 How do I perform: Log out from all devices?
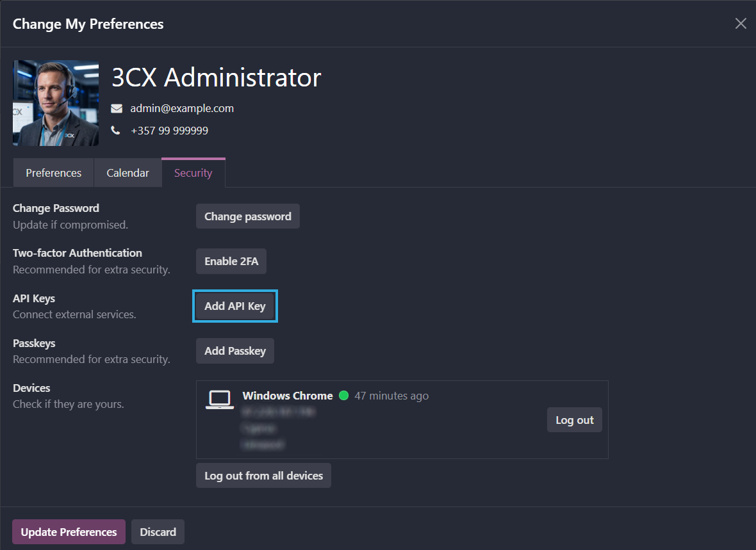264,476
